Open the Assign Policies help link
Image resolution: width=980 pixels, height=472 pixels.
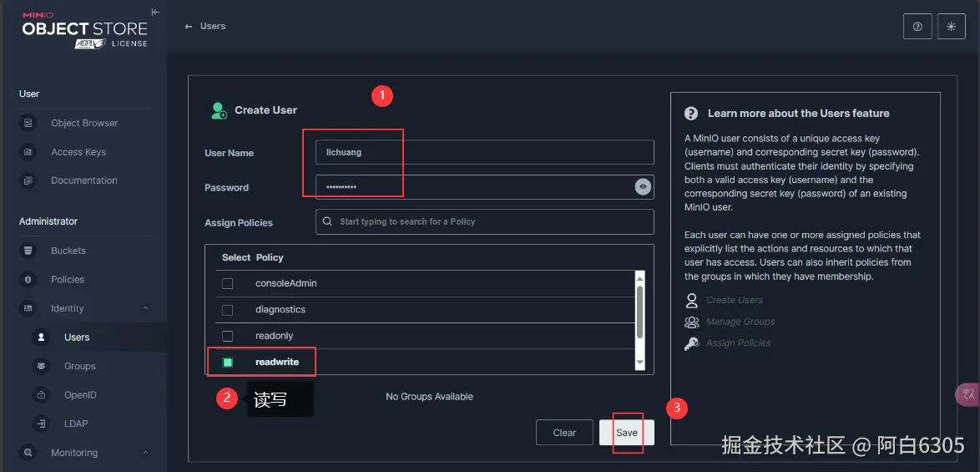[x=738, y=343]
